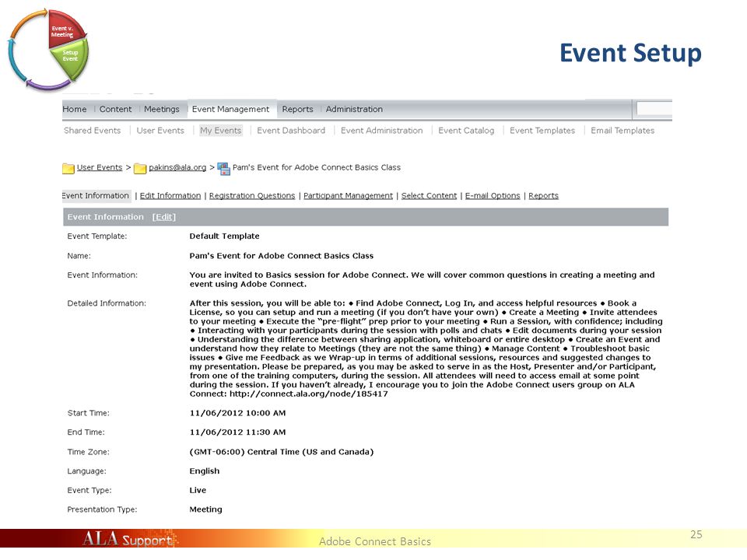Viewport: 747px width, 560px height.
Task: Click the event icon before Pam's Event
Action: coord(223,168)
